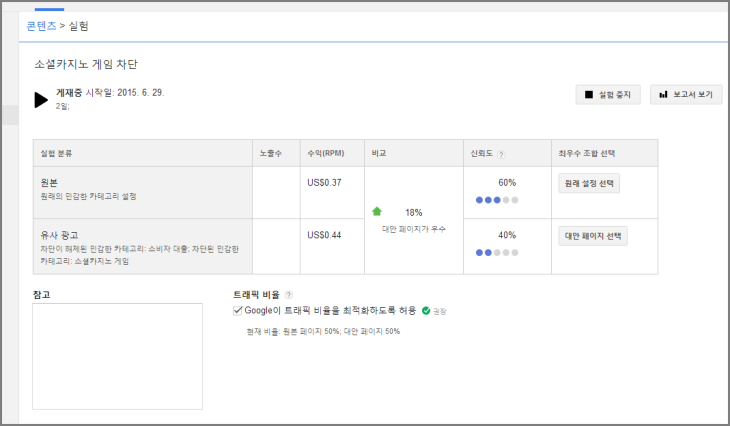Click the 40% confidence dots indicator
The image size is (730, 426).
point(497,253)
